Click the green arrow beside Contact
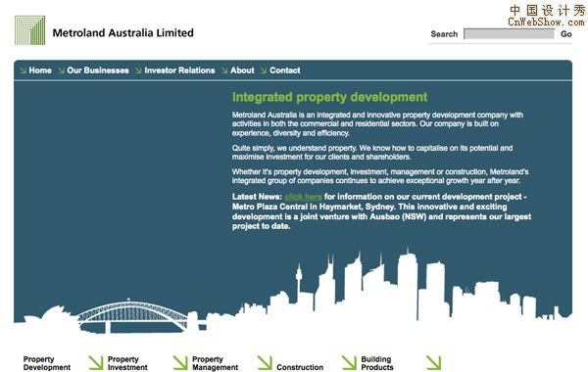 (x=264, y=70)
